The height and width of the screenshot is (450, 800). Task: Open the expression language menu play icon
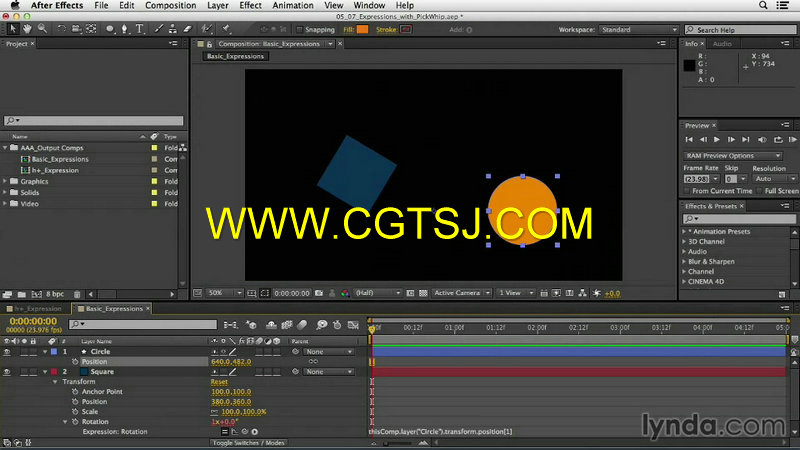255,432
